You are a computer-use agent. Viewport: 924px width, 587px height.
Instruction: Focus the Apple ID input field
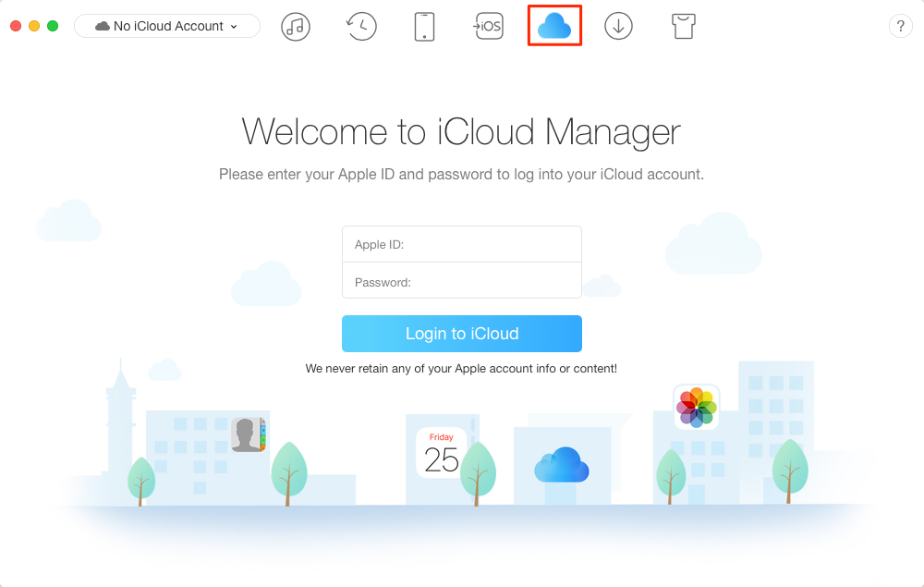[x=462, y=244]
